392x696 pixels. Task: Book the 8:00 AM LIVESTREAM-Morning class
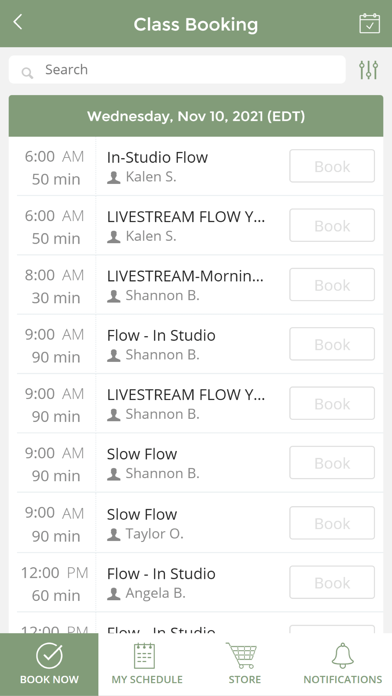[x=332, y=285]
